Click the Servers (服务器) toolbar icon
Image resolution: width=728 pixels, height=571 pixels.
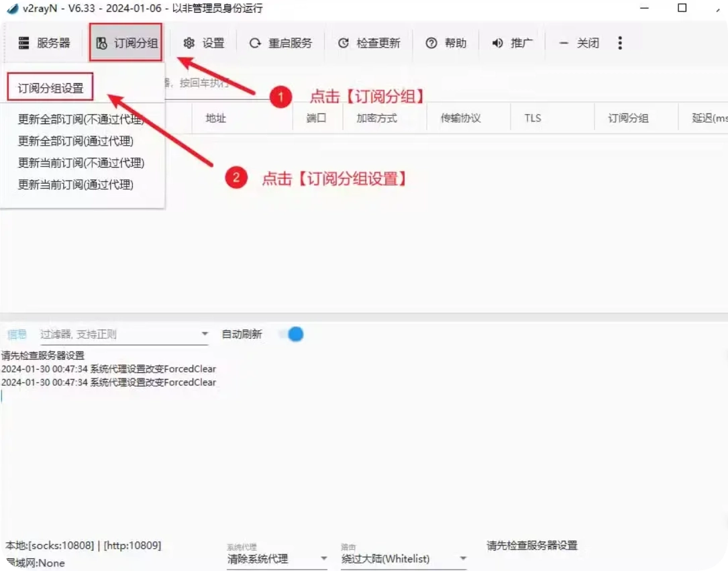pyautogui.click(x=24, y=43)
